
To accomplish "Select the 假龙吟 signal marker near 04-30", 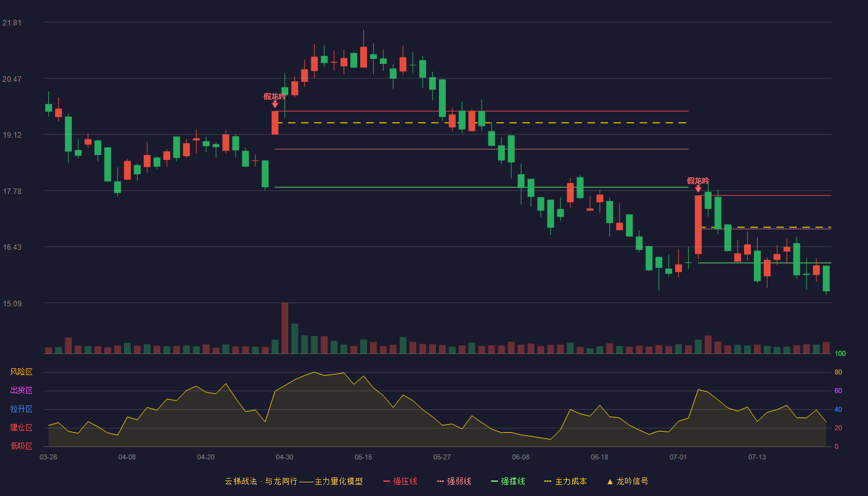I will point(275,100).
